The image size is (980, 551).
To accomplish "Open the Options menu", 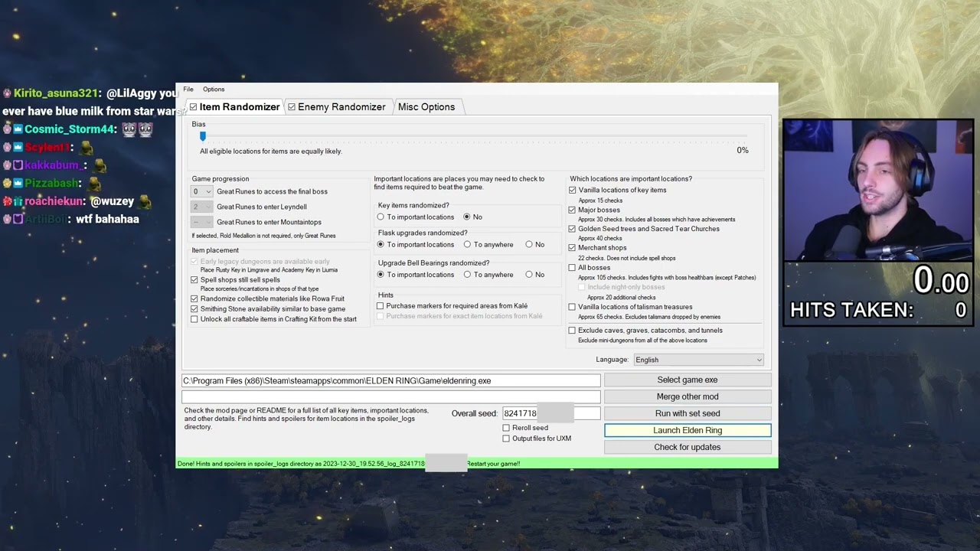I will (x=214, y=90).
